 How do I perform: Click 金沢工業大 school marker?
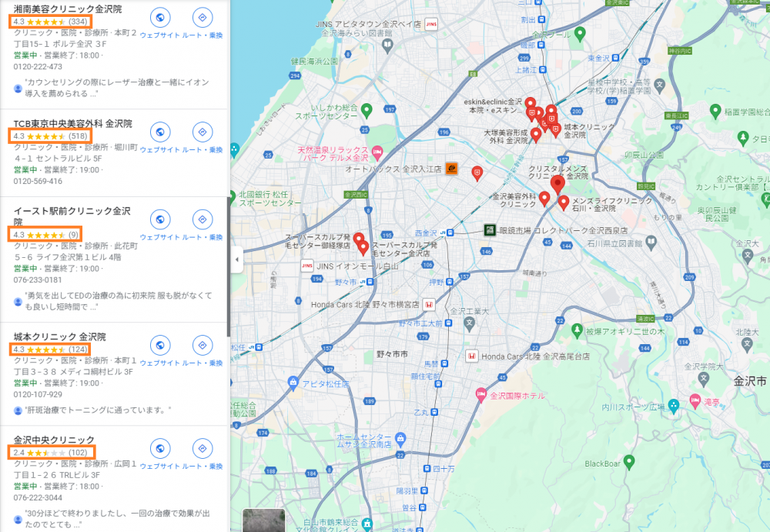(x=470, y=323)
